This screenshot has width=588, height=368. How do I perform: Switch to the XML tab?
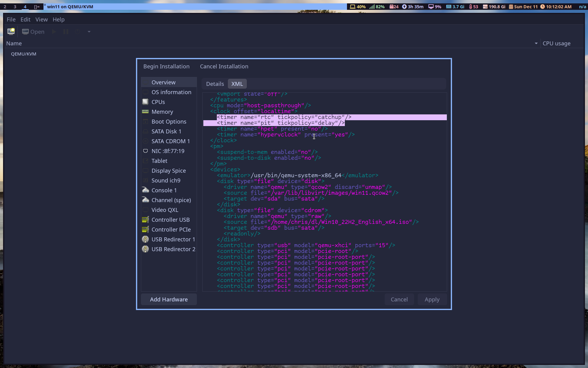pyautogui.click(x=237, y=83)
